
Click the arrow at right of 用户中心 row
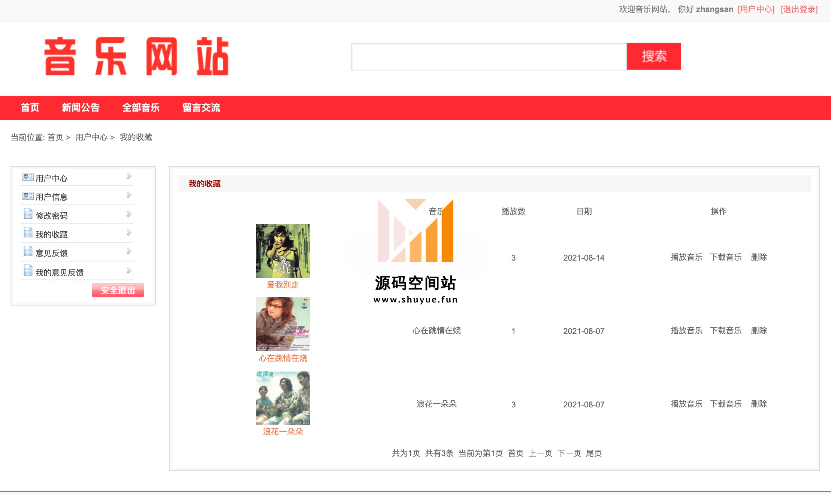click(x=129, y=176)
